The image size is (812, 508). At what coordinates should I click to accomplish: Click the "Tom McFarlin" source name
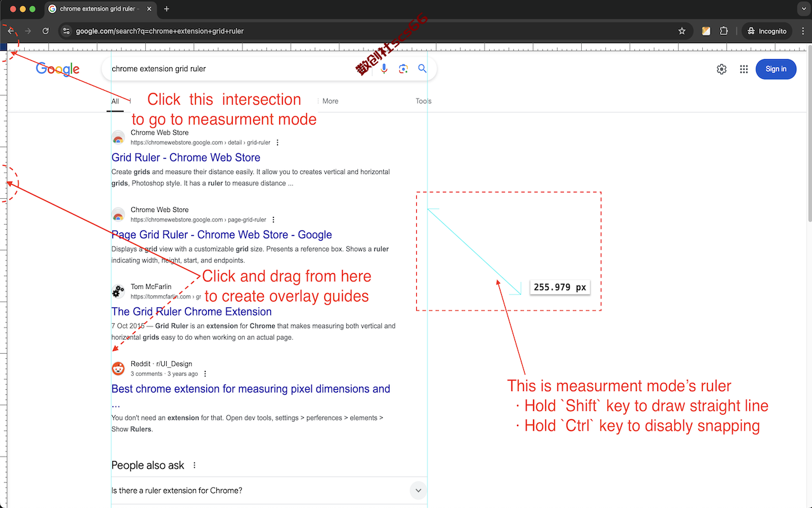click(151, 287)
